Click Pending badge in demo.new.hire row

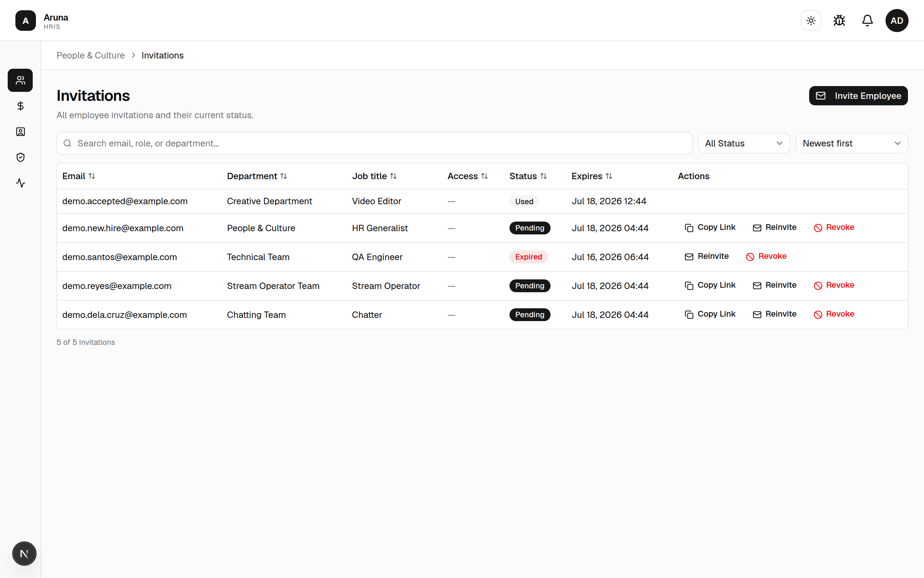tap(530, 228)
